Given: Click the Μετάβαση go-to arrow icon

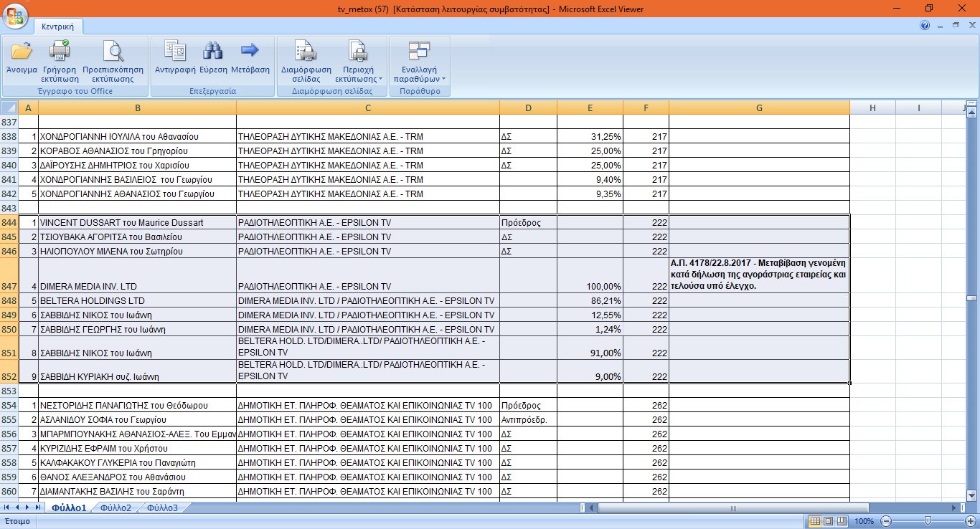Looking at the screenshot, I should [250, 51].
